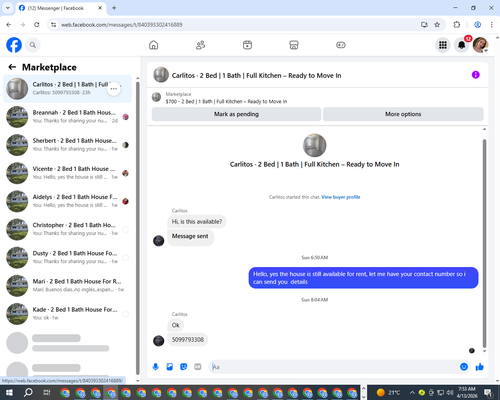Click the Facebook logo
500x400 pixels.
point(14,45)
